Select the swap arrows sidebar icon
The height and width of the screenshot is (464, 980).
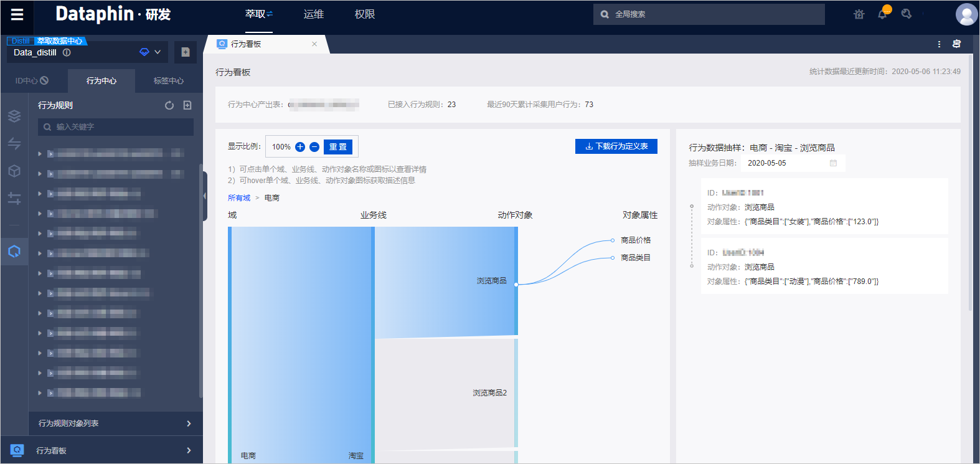[14, 143]
